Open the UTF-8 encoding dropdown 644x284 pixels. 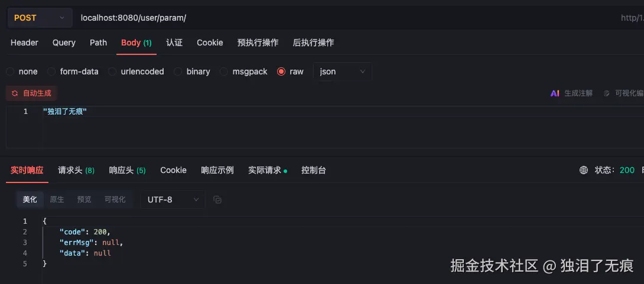click(x=173, y=200)
